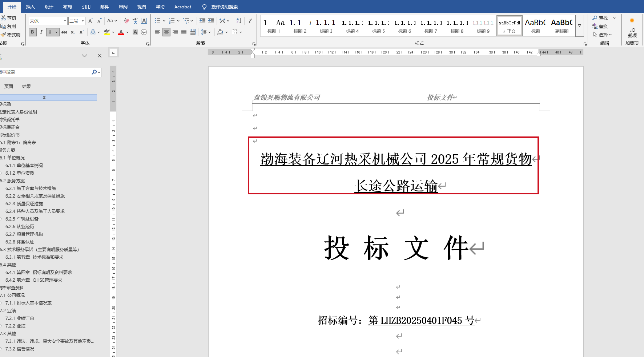Justify the paragraph text
The width and height of the screenshot is (644, 357).
[x=184, y=32]
